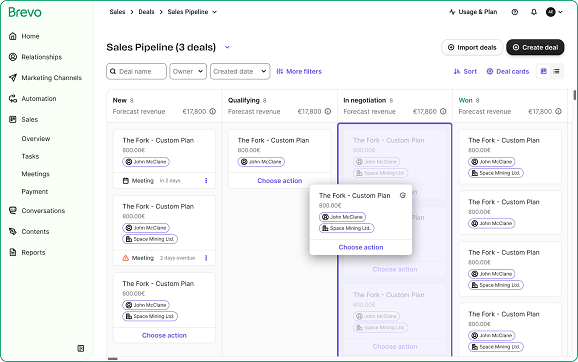Click the Usage & Plan activity icon
This screenshot has width=578, height=362.
coord(452,12)
